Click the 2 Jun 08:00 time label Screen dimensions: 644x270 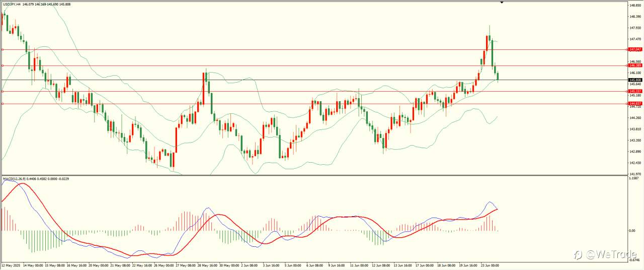pos(250,264)
